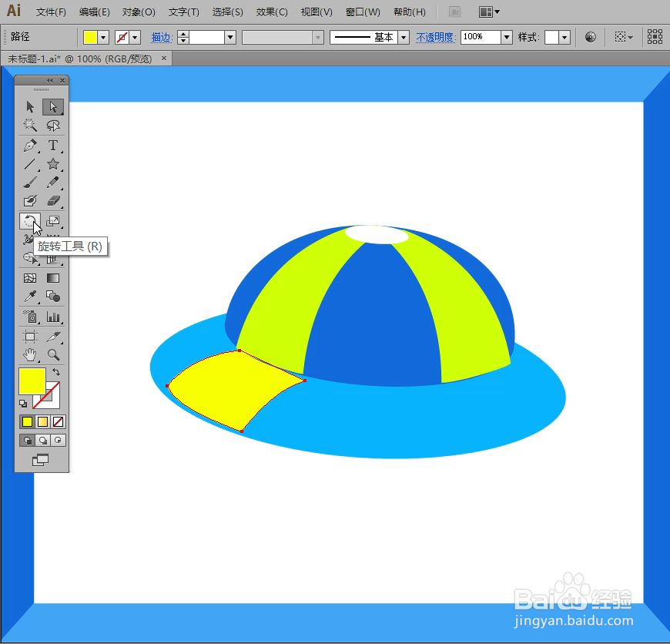Open the 效果(C) menu
This screenshot has width=670, height=644.
coord(272,12)
